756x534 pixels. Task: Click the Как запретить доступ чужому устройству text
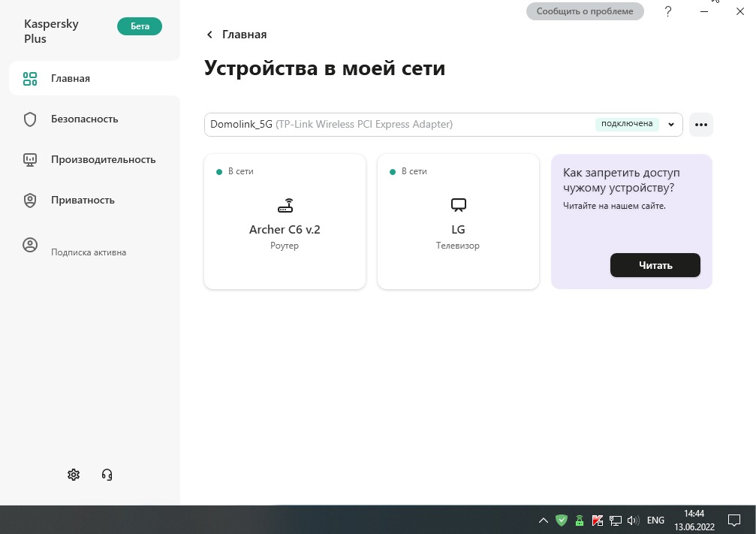pyautogui.click(x=622, y=180)
